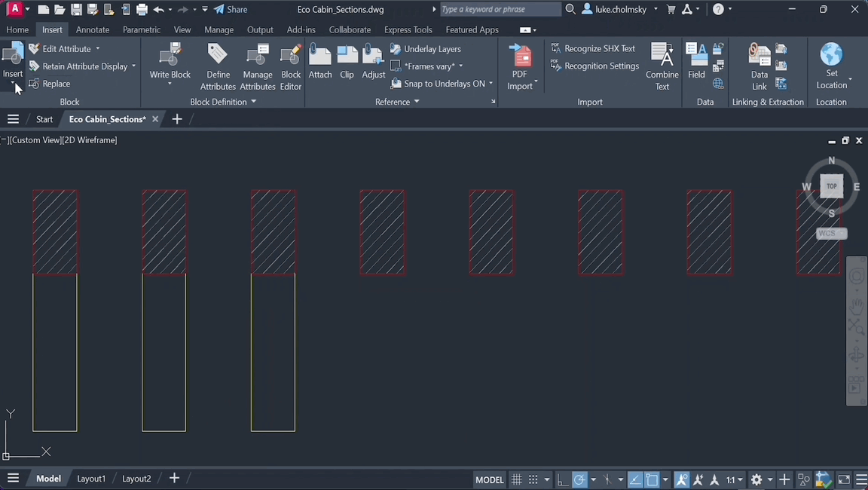The image size is (868, 490).
Task: Click the Share button
Action: (x=231, y=9)
